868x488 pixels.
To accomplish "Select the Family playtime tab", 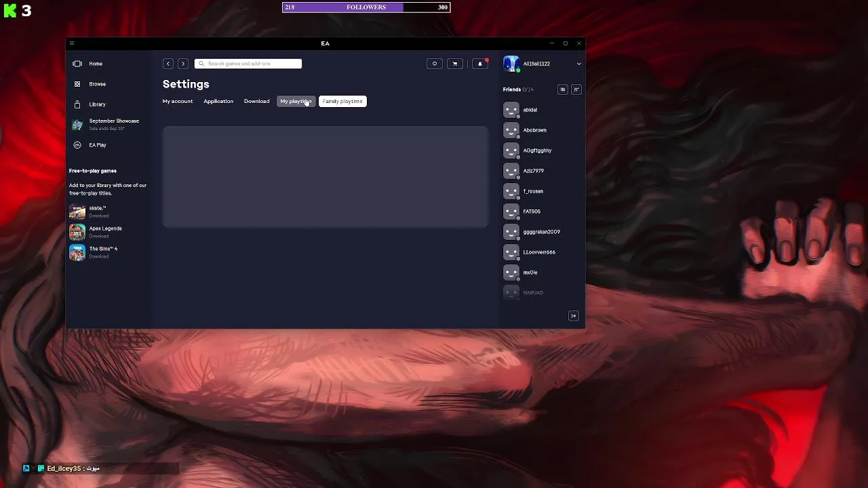I will pyautogui.click(x=342, y=102).
